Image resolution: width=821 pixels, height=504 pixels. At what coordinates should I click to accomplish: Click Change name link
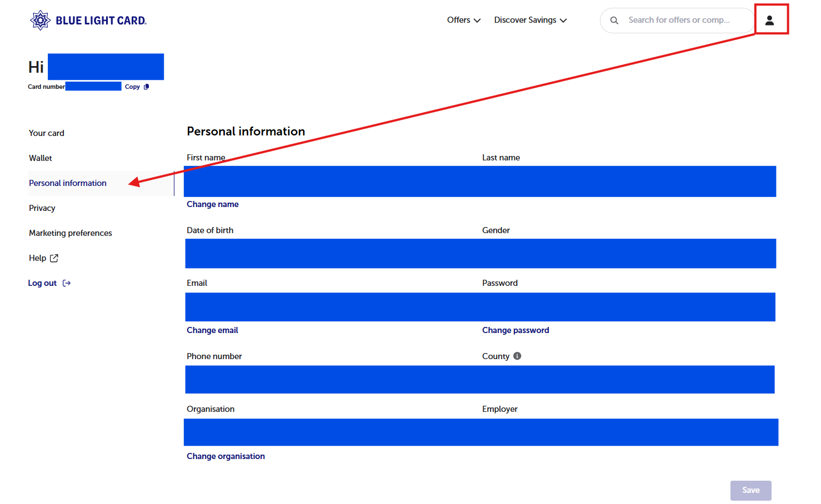pos(213,204)
